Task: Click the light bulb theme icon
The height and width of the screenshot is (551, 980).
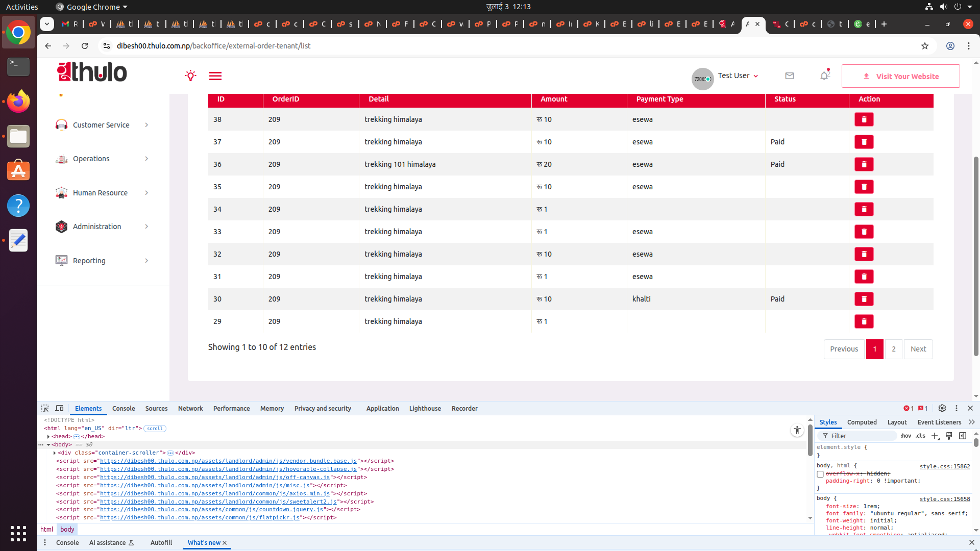Action: pyautogui.click(x=190, y=76)
